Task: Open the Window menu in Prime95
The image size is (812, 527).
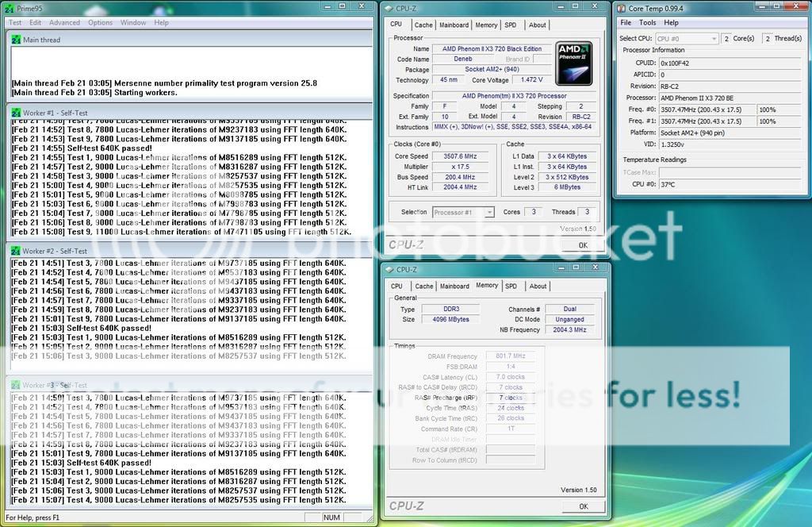Action: pos(133,23)
